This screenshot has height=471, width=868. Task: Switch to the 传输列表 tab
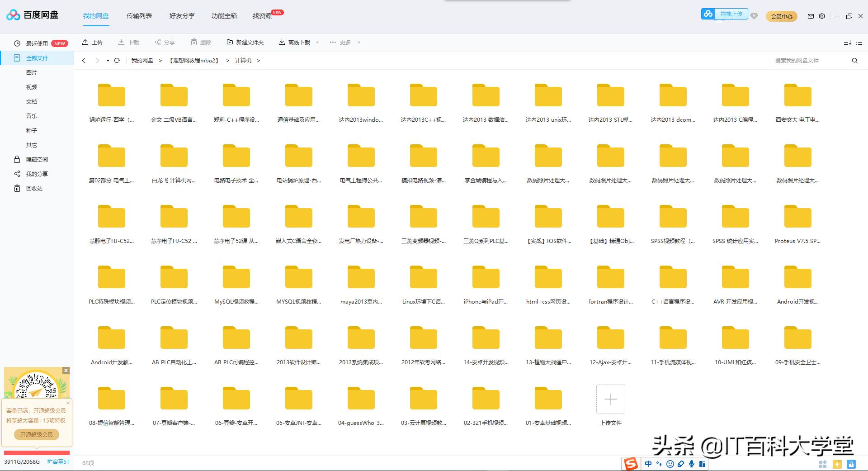pos(138,16)
